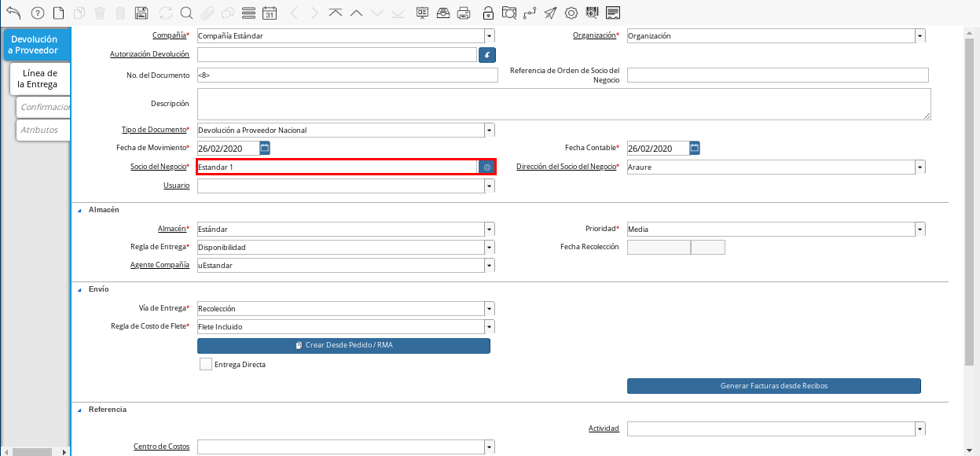The width and height of the screenshot is (980, 456).
Task: Click the archive inbox tray icon
Action: [x=443, y=13]
